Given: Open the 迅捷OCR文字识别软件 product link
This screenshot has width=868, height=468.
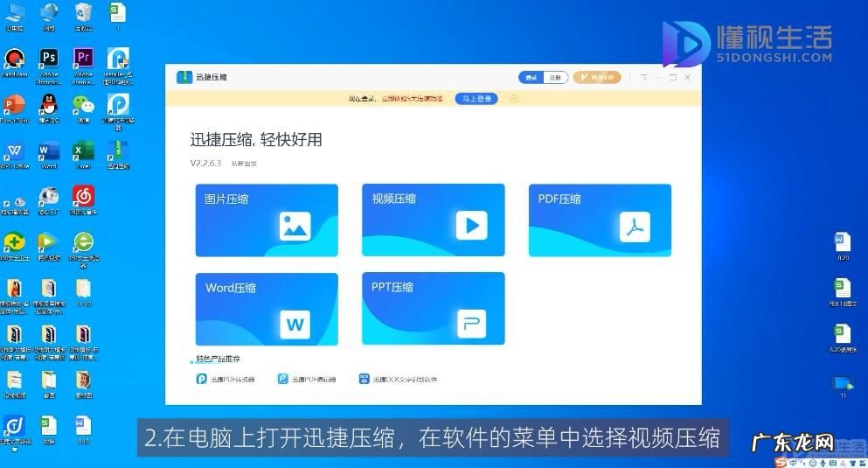Looking at the screenshot, I should point(398,380).
